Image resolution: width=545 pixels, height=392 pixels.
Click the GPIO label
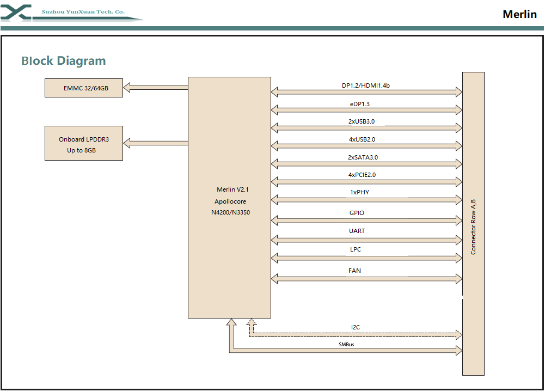(x=357, y=213)
